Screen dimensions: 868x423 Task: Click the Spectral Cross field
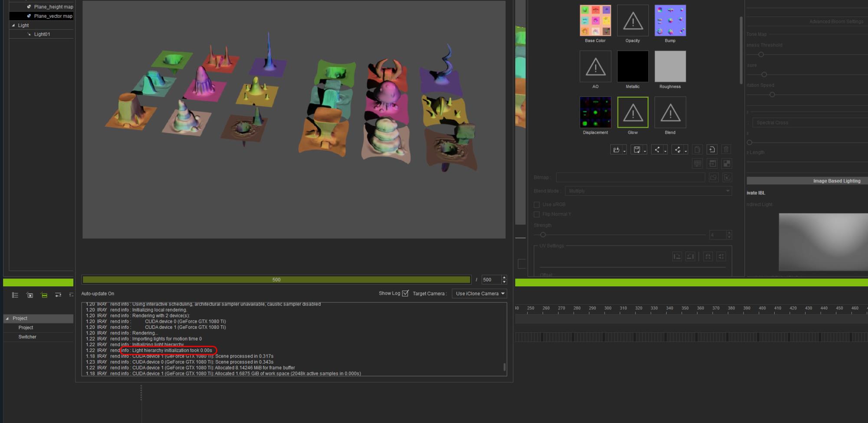point(810,123)
